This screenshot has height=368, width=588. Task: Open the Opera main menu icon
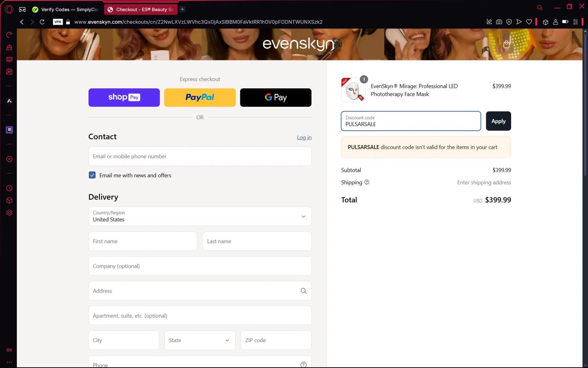[x=9, y=9]
